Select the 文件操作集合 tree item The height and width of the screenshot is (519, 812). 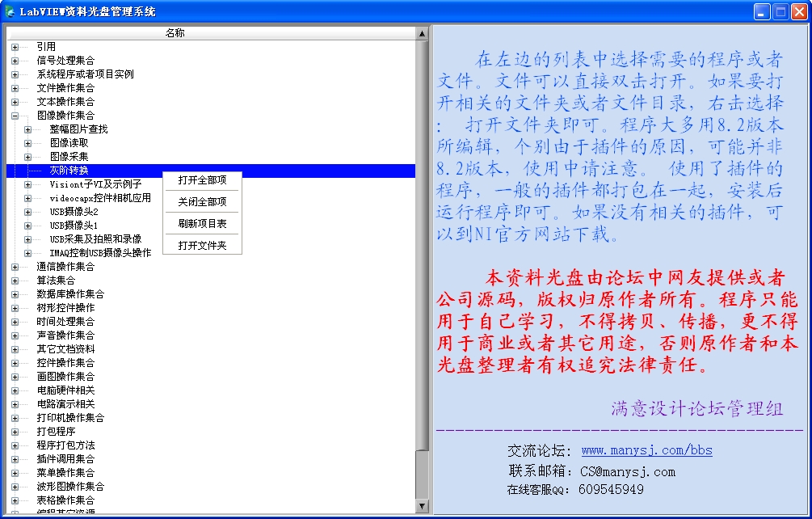pyautogui.click(x=65, y=88)
